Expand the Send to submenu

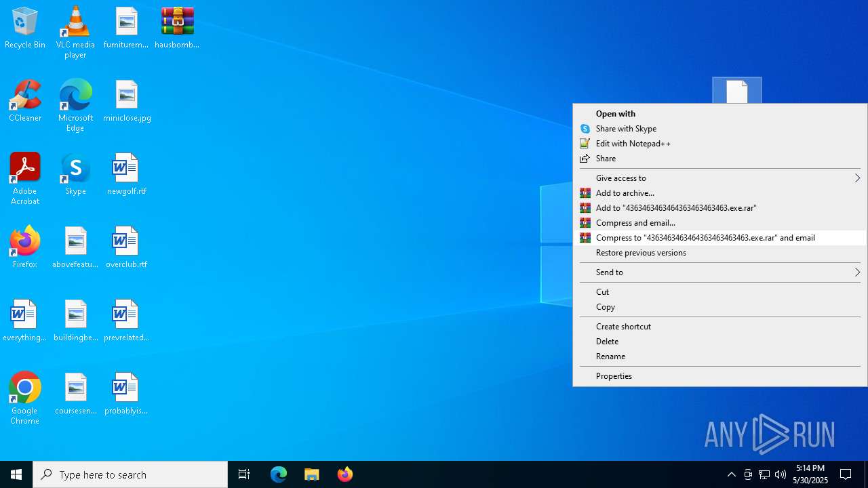(x=720, y=272)
